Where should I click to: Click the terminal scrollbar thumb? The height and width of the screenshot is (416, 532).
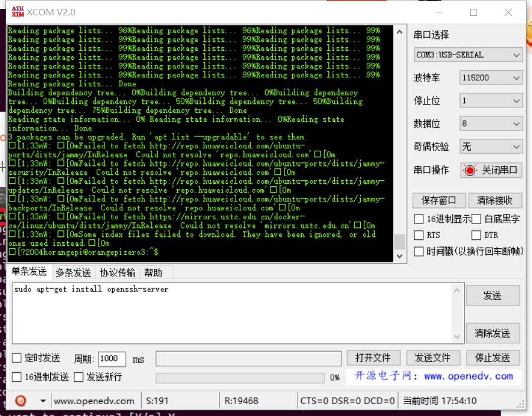tap(400, 242)
